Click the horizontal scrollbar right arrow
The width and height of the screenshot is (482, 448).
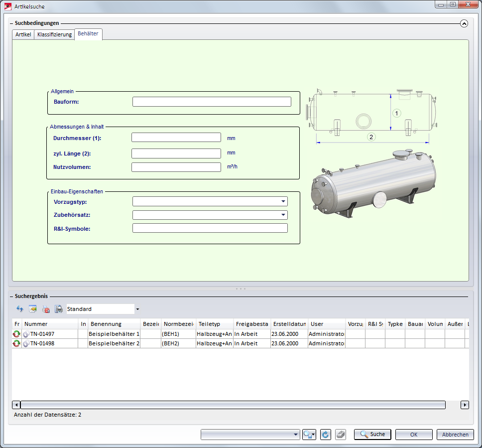point(465,405)
